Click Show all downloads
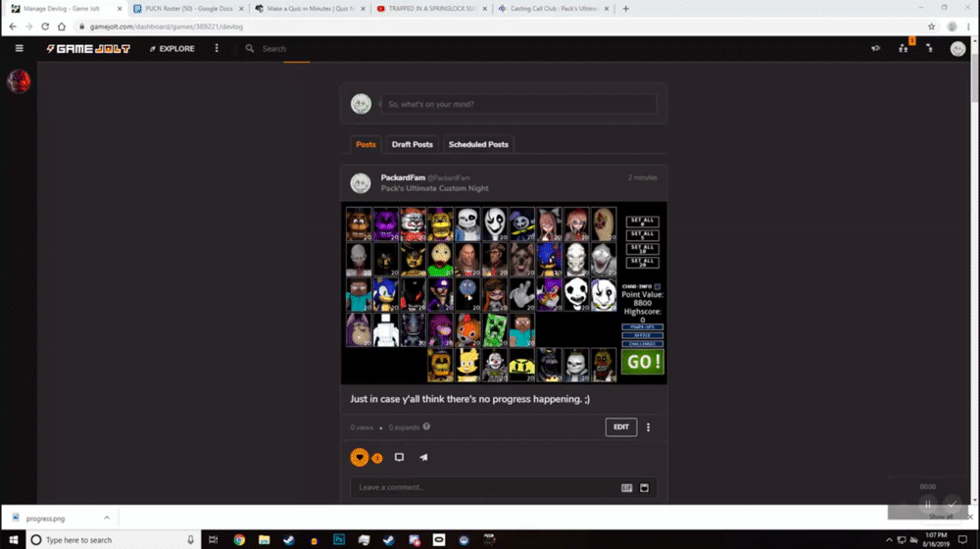This screenshot has height=549, width=980. [940, 517]
